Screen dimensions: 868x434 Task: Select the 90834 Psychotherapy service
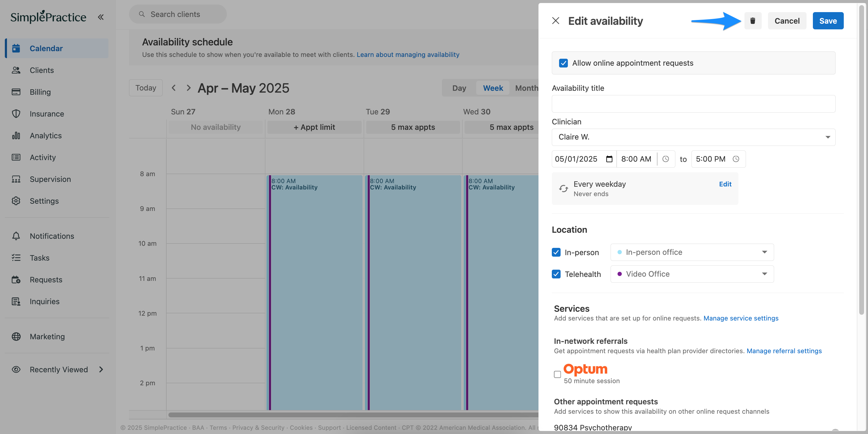click(x=593, y=428)
